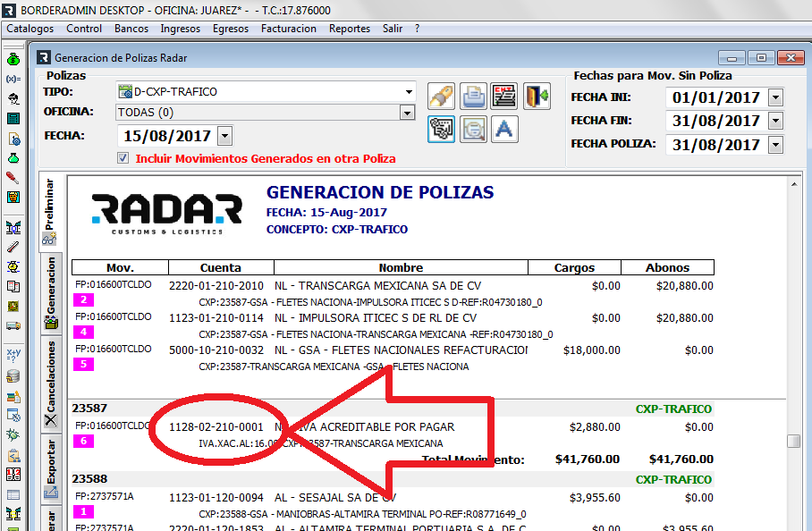Click the Abonos column header
This screenshot has width=812, height=531.
(x=667, y=267)
